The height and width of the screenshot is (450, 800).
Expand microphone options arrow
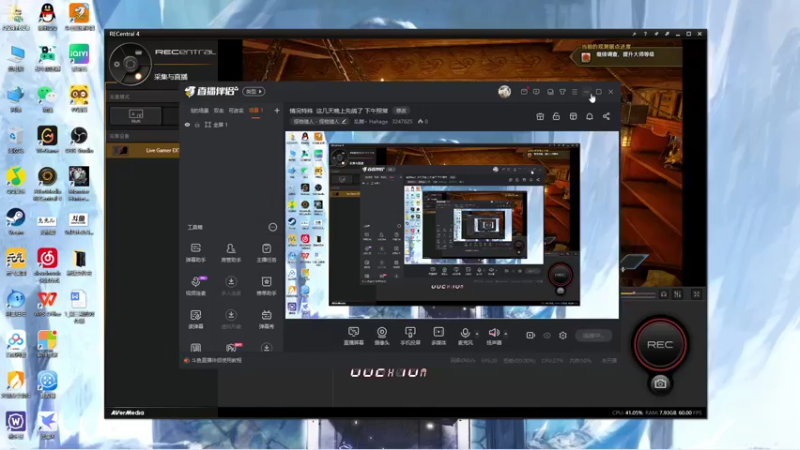coord(477,334)
